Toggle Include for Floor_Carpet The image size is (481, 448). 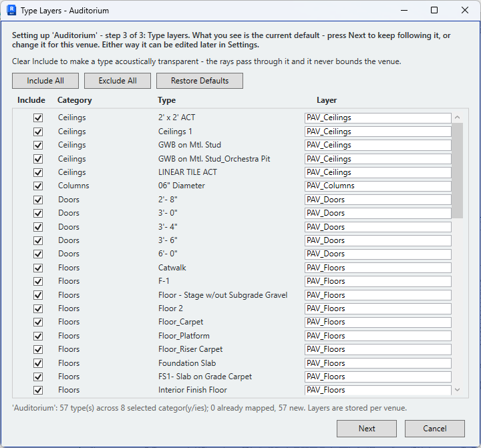coord(38,322)
